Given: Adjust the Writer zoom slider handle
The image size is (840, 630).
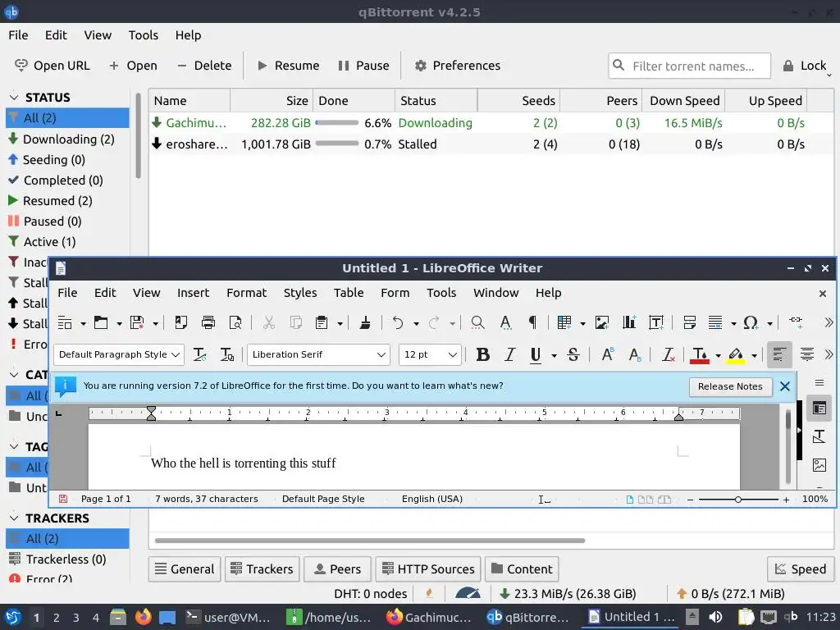Looking at the screenshot, I should click(x=738, y=500).
